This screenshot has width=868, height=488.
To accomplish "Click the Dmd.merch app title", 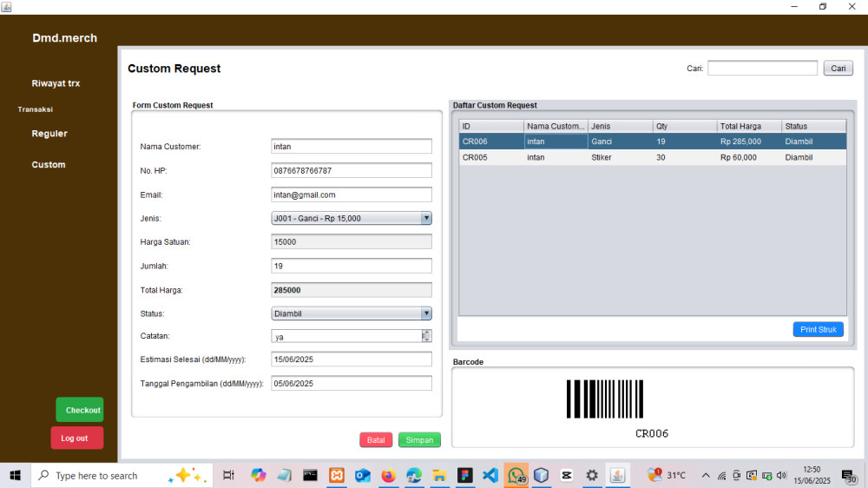I will click(x=64, y=37).
